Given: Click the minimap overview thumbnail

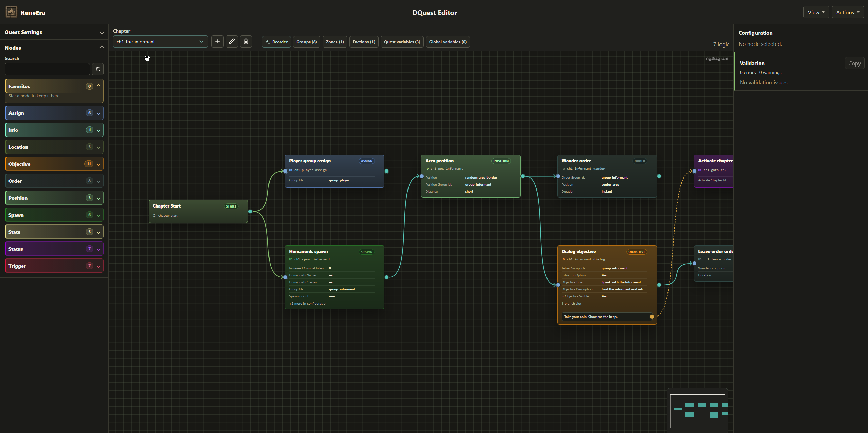Looking at the screenshot, I should click(x=697, y=411).
